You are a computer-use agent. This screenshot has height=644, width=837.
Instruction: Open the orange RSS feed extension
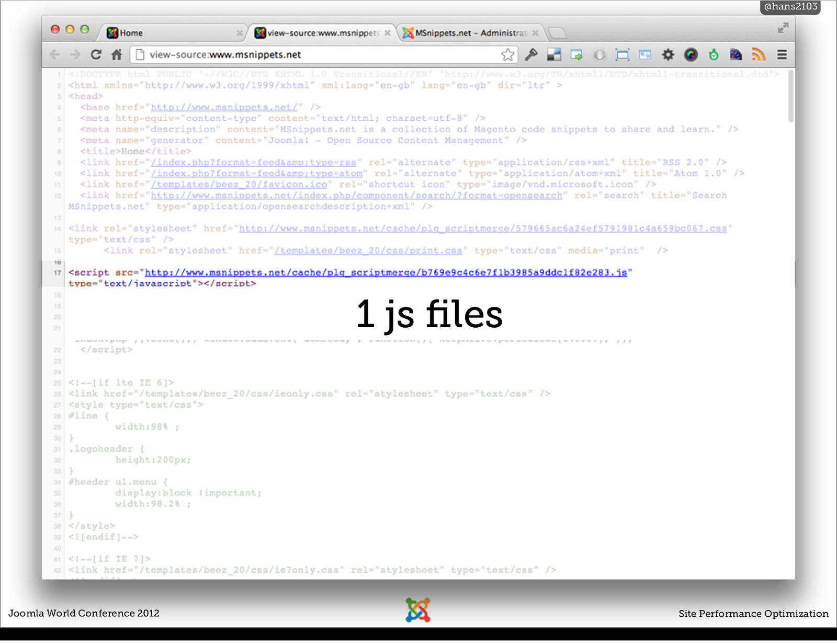759,54
